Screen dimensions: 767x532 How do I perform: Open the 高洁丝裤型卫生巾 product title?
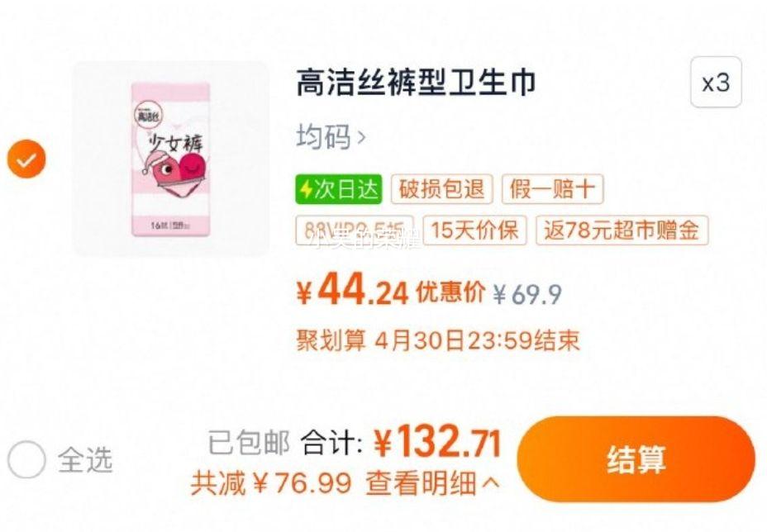point(417,82)
